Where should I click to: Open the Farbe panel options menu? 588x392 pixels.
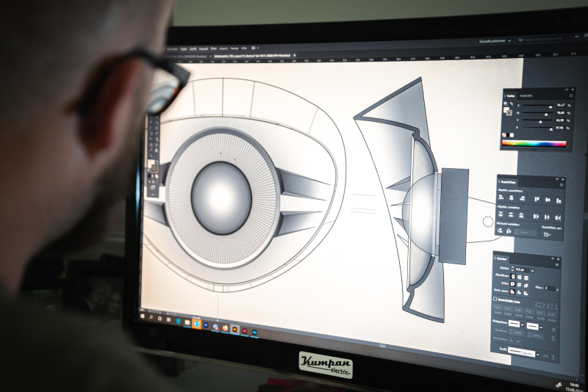coord(571,95)
